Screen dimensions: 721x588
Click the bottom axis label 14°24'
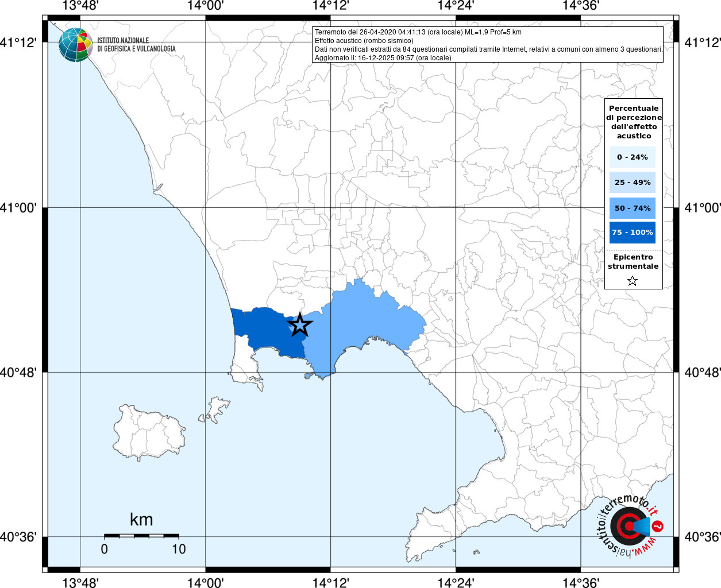coord(456,582)
